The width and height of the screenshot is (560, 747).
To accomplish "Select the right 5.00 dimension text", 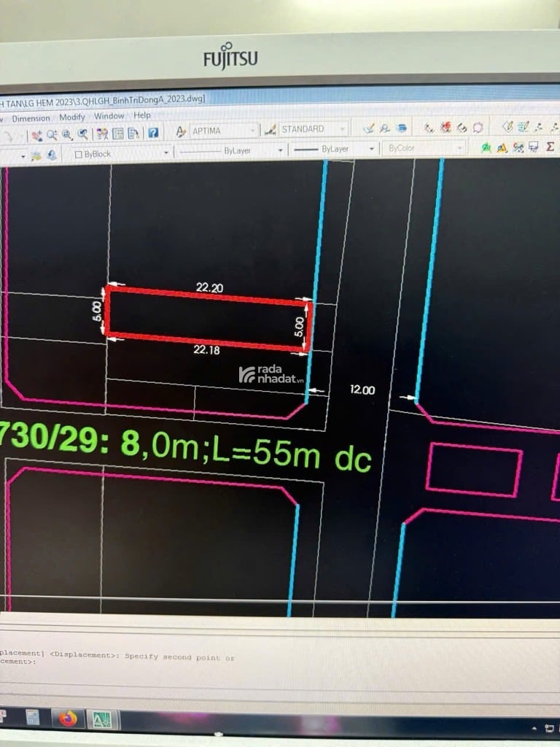I will pos(298,327).
